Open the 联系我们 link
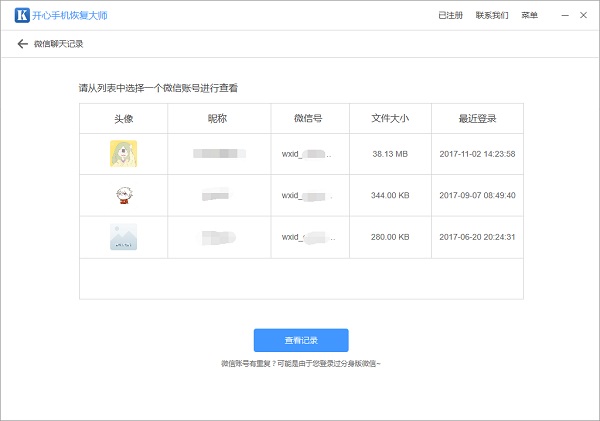This screenshot has height=421, width=600. click(492, 15)
